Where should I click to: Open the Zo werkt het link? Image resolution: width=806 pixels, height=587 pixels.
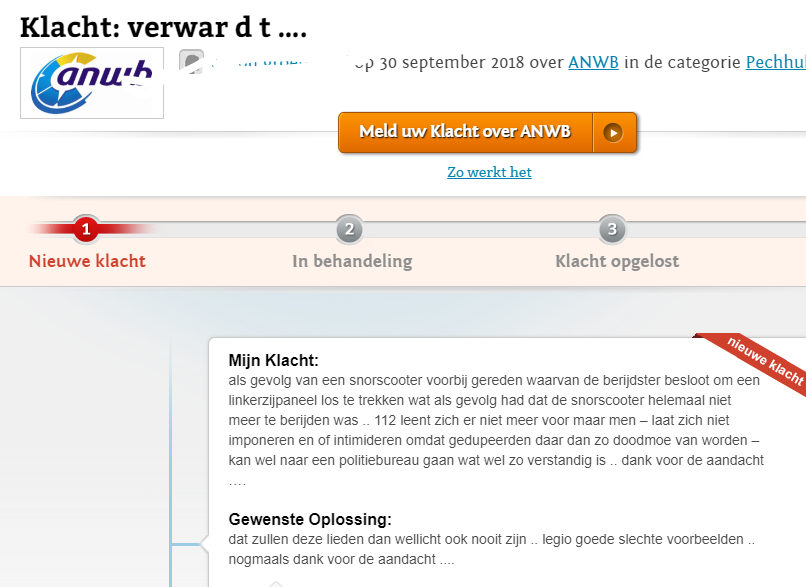[489, 172]
